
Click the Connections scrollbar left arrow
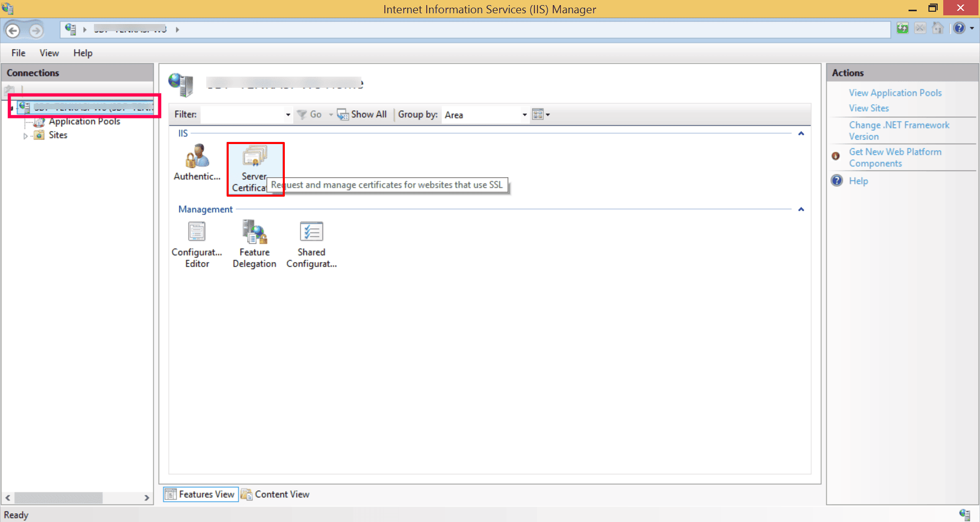point(8,497)
